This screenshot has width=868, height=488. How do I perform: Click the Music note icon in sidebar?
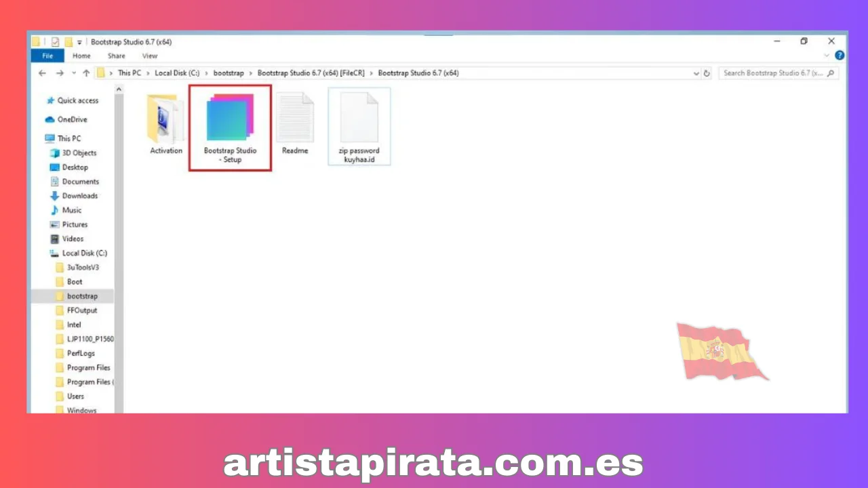pyautogui.click(x=55, y=210)
